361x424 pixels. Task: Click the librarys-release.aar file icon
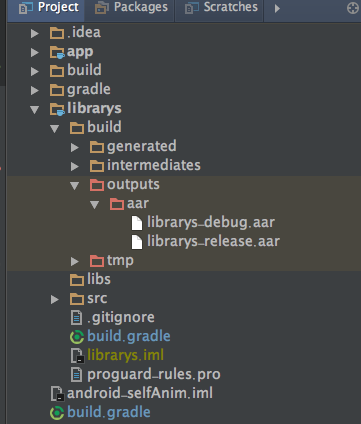137,242
